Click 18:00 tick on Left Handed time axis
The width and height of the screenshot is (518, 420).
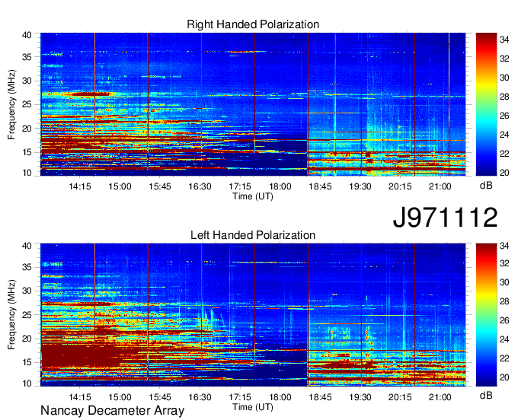tap(280, 396)
